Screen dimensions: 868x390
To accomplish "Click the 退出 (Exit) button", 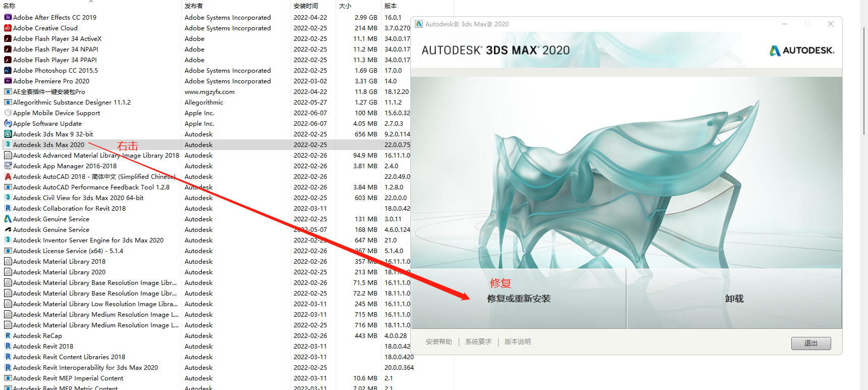I will [x=811, y=343].
